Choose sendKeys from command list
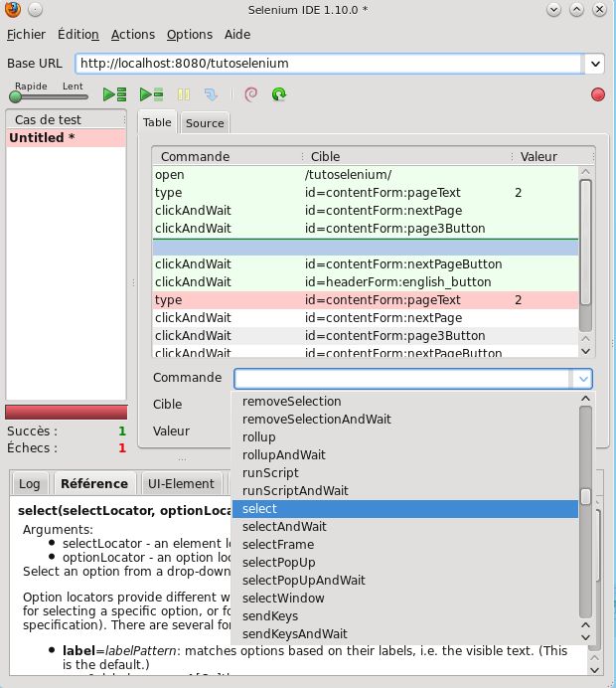This screenshot has width=616, height=688. pyautogui.click(x=405, y=616)
